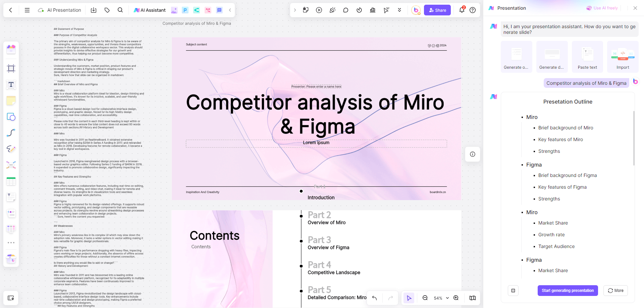
Task: Click the locked sticky note icon
Action: (x=306, y=10)
